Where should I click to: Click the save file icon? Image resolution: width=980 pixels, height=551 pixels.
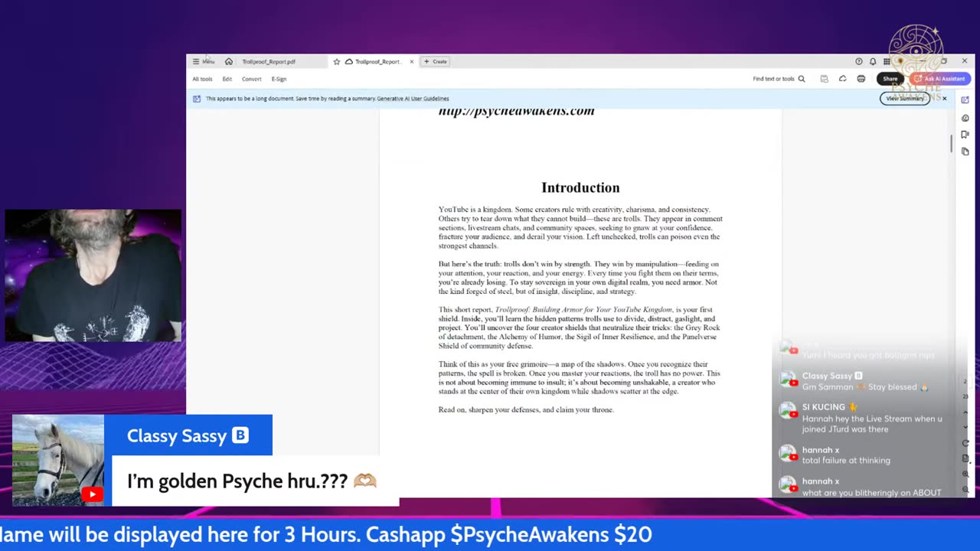824,79
